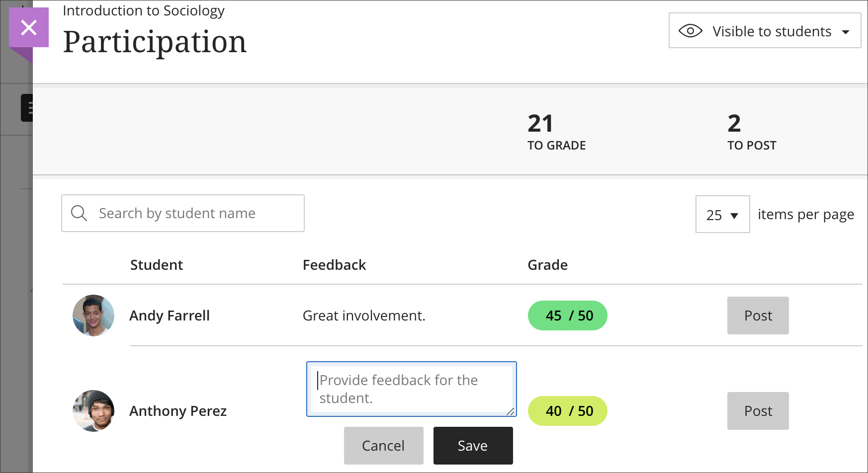Screen dimensions: 868x473
Task: Click the eye visibility icon
Action: [x=690, y=31]
